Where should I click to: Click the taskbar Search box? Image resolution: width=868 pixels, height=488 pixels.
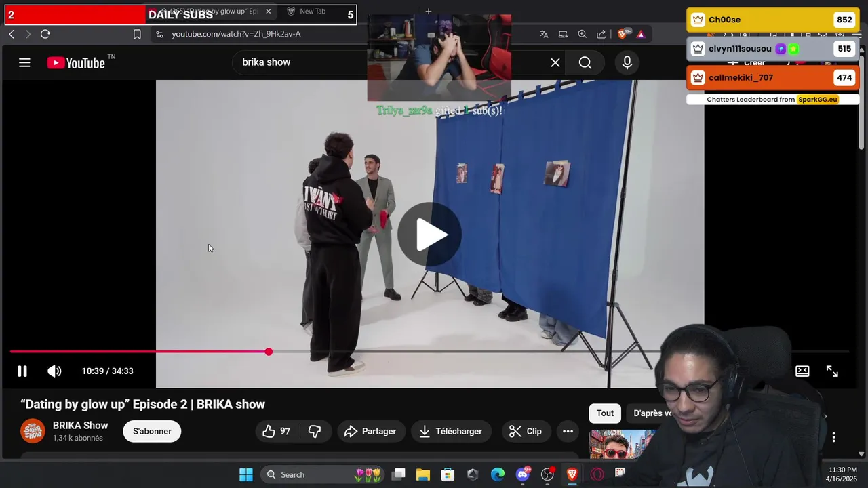[323, 475]
